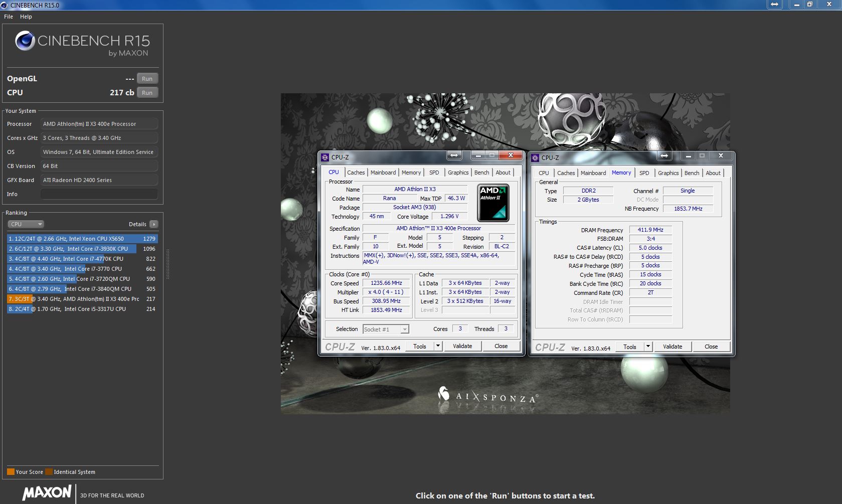Click the AMD Athlon II logo in CPU-Z
Viewport: 842px width, 504px height.
(x=493, y=203)
